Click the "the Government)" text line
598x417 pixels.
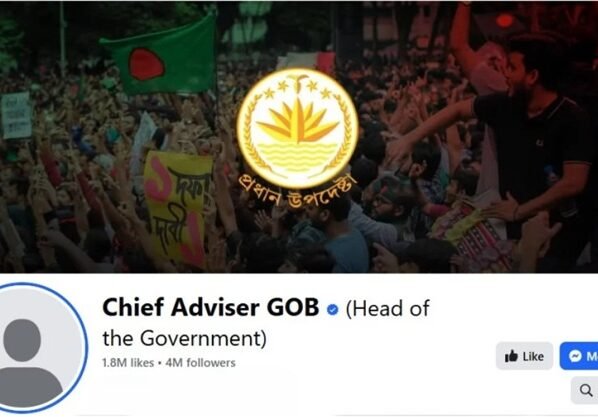185,338
